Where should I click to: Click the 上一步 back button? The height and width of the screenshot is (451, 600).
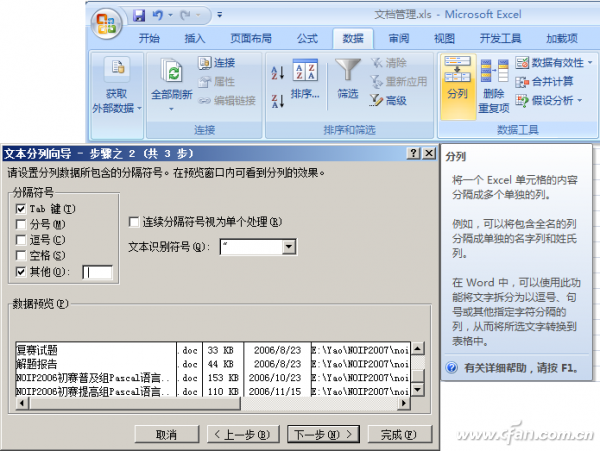point(243,435)
